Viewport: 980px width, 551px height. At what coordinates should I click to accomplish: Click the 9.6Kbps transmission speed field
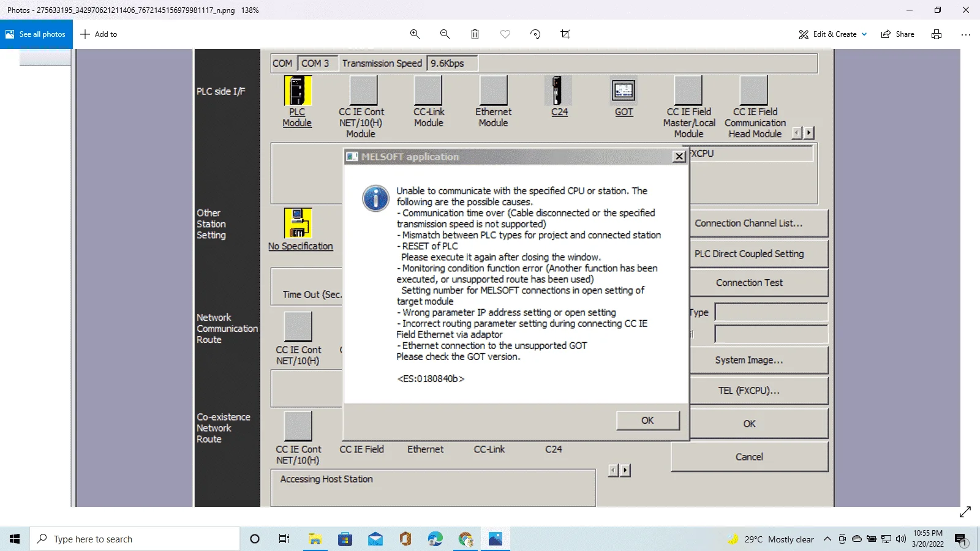pos(452,63)
